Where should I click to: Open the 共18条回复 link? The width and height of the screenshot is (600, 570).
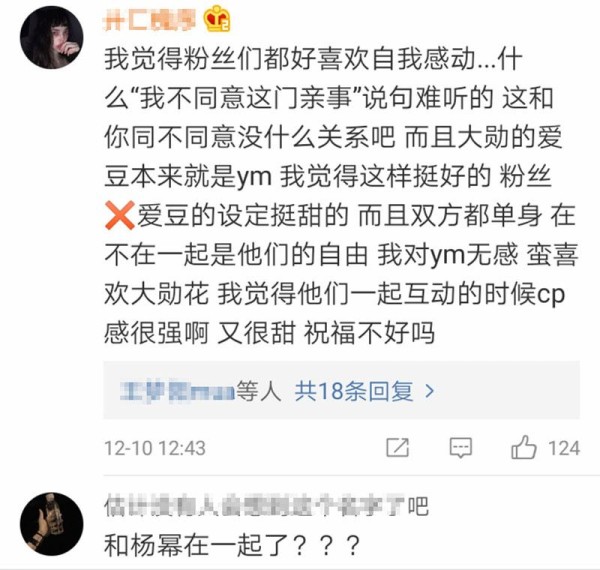pyautogui.click(x=354, y=391)
